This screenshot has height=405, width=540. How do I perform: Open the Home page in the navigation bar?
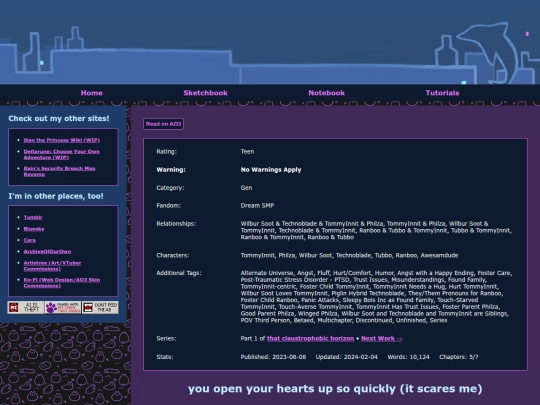click(92, 93)
